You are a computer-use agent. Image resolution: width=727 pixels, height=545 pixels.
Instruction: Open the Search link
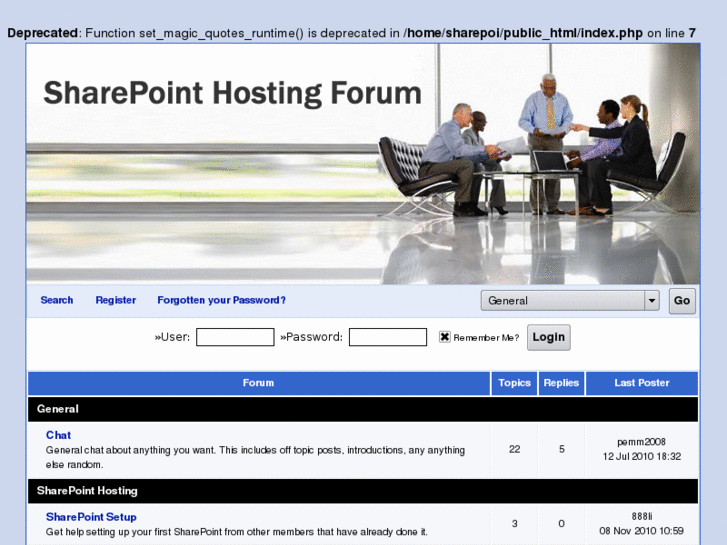(57, 300)
